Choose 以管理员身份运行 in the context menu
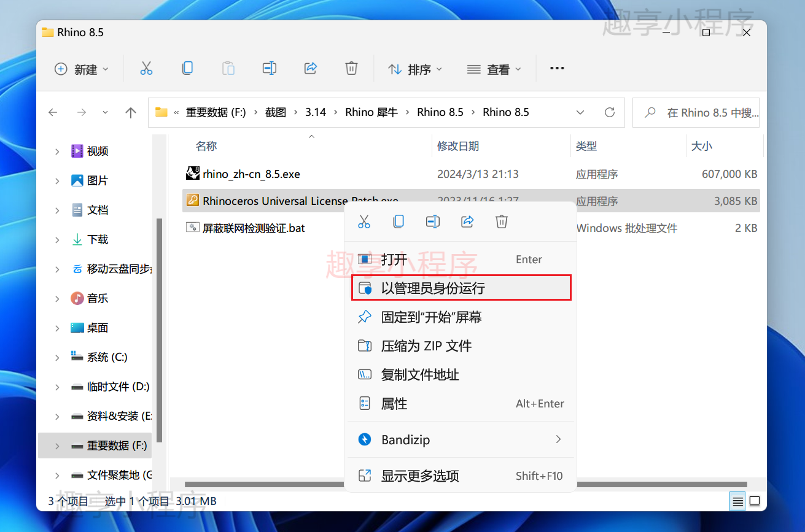 [x=461, y=288]
